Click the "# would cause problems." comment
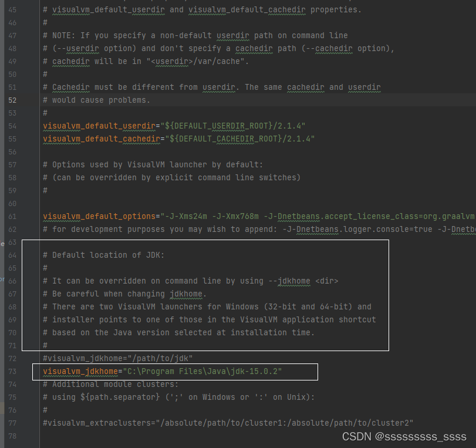The height and width of the screenshot is (448, 476). point(96,100)
